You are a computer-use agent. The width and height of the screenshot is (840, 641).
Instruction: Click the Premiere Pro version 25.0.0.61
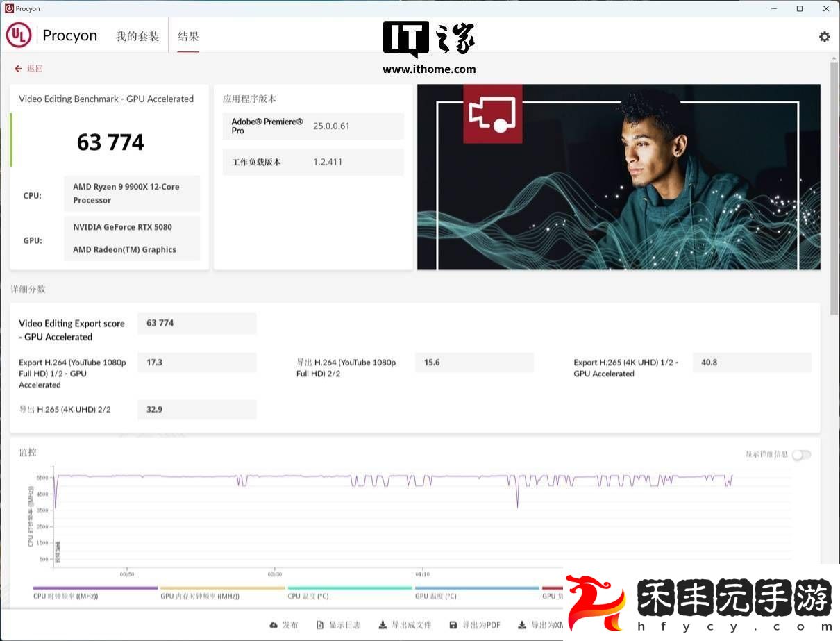point(331,126)
